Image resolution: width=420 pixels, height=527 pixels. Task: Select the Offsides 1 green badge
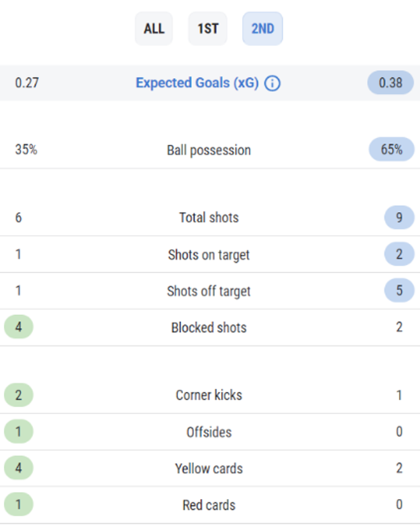pos(19,431)
